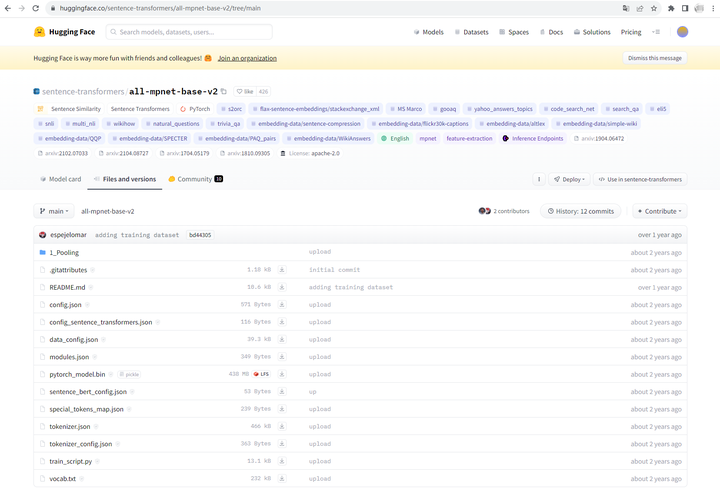Open arxiv:1904.06472 paper tag

point(599,138)
